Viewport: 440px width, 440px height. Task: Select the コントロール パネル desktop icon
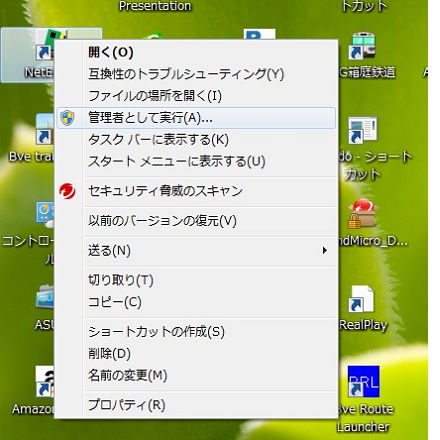pos(45,214)
